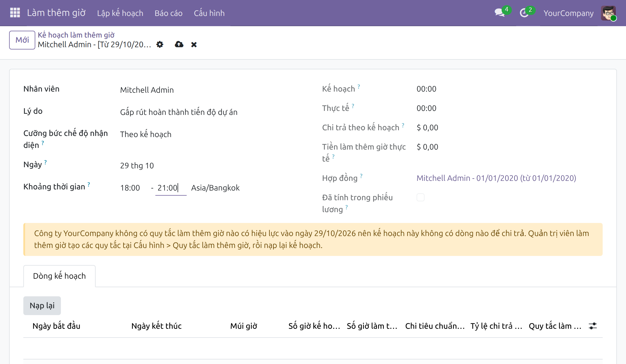Open the chat messages icon
Viewport: 626px width, 364px height.
tap(500, 13)
